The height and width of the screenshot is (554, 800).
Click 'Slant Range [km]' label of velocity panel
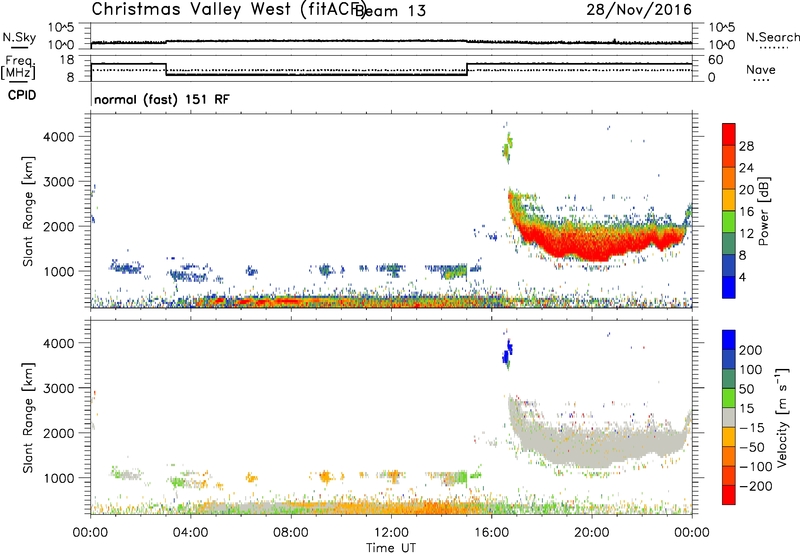point(28,417)
